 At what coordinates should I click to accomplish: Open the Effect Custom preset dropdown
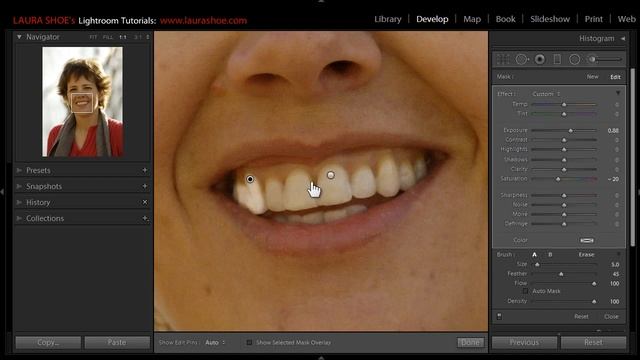(x=546, y=94)
